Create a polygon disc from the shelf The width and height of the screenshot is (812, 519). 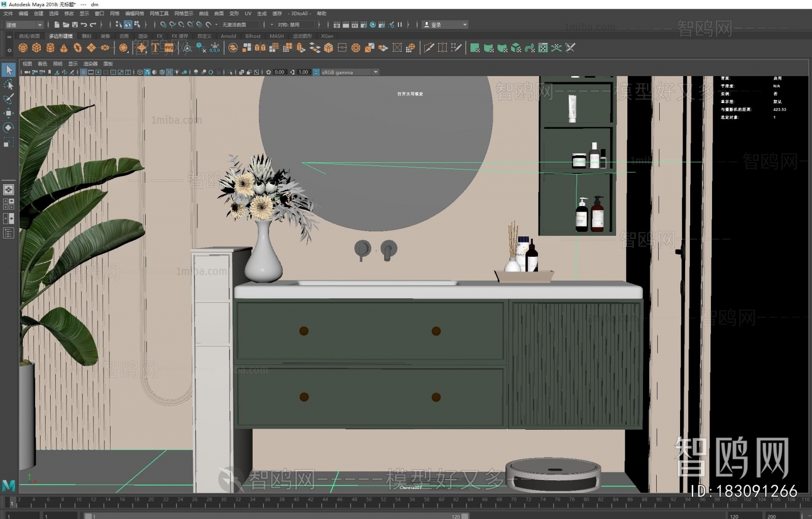pyautogui.click(x=105, y=48)
